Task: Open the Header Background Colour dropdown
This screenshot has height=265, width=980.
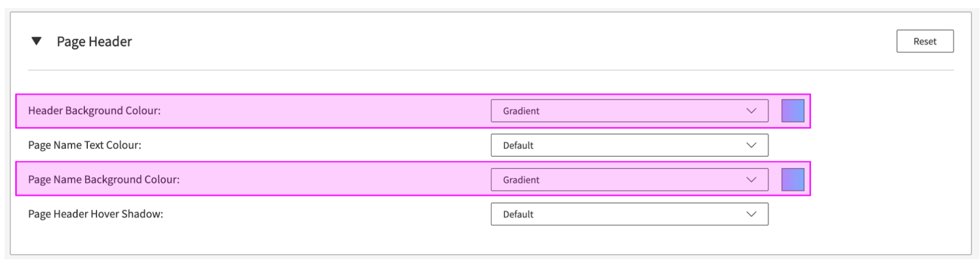Action: pos(628,111)
